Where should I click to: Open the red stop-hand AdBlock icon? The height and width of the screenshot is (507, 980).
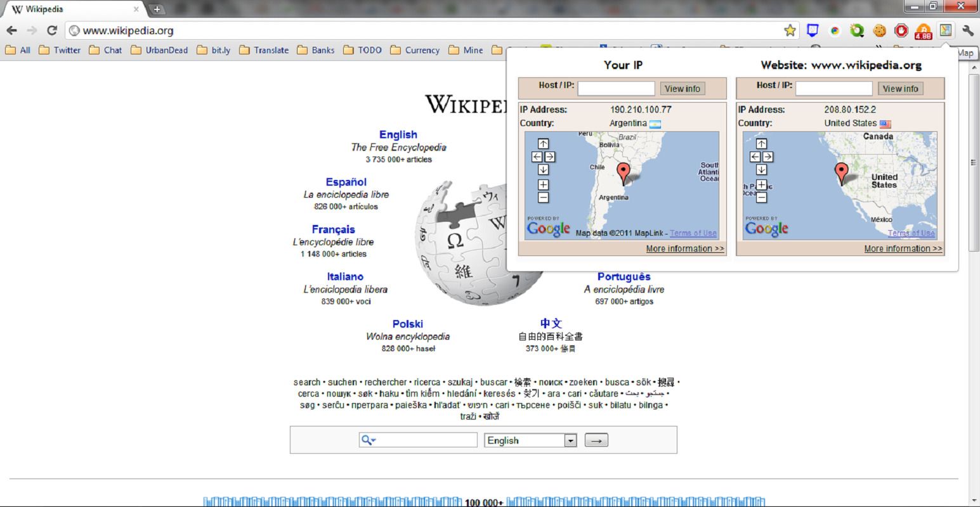click(901, 30)
